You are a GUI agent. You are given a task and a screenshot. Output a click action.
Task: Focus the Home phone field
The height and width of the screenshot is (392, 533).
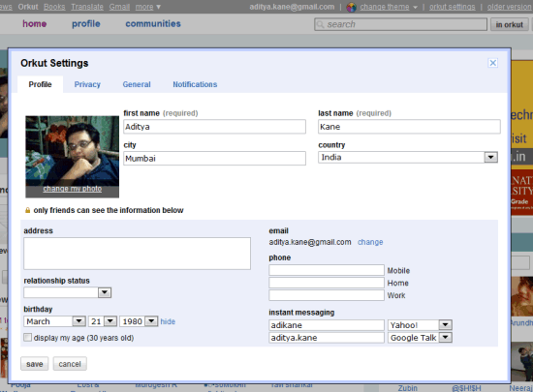327,283
